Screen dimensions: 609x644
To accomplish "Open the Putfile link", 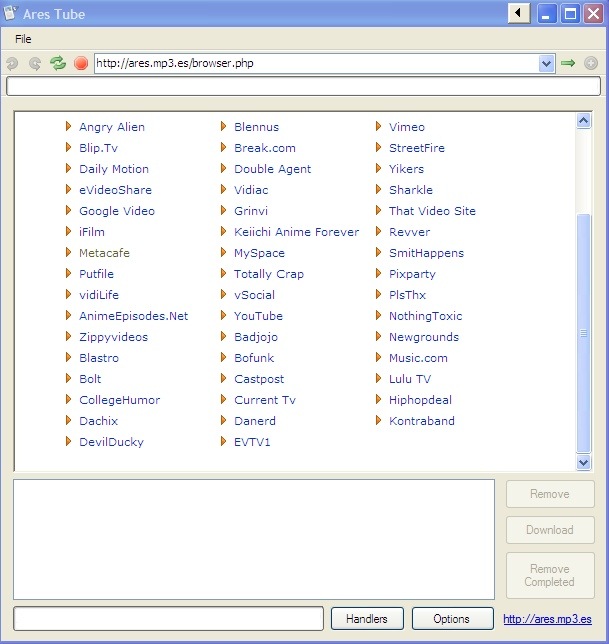I will [96, 274].
